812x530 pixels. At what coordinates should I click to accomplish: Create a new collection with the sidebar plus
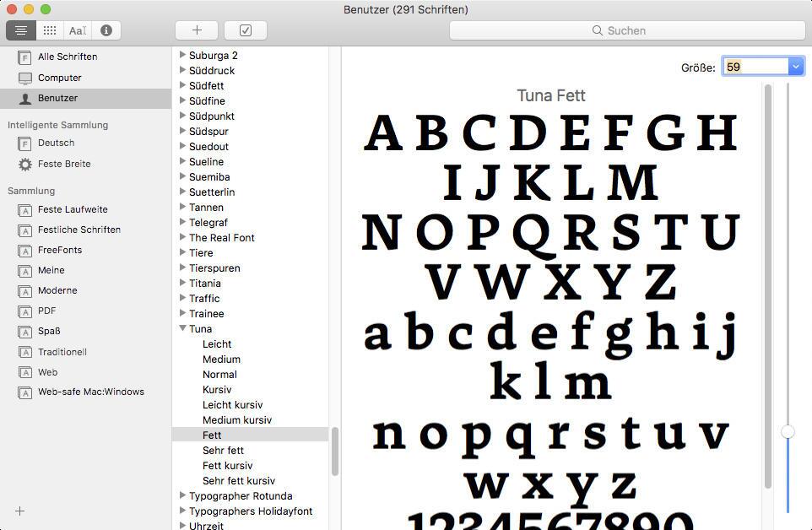pyautogui.click(x=19, y=511)
